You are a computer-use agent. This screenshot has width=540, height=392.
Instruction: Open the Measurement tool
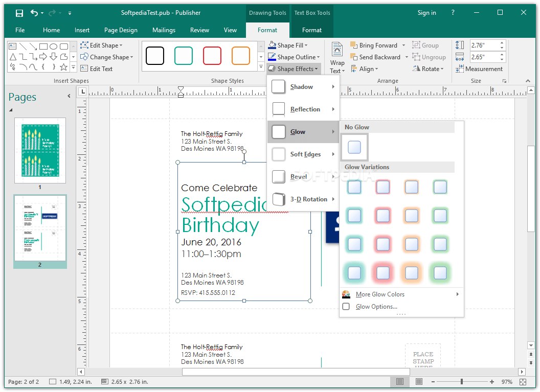point(479,69)
